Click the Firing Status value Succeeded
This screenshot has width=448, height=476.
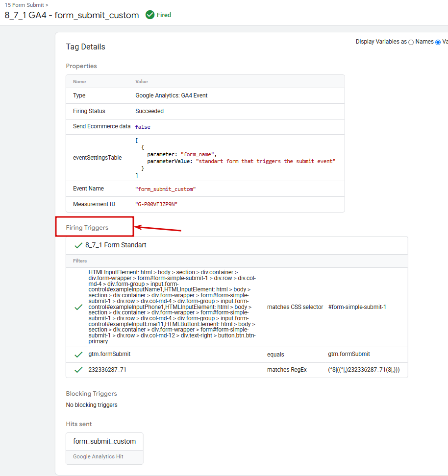pyautogui.click(x=149, y=111)
